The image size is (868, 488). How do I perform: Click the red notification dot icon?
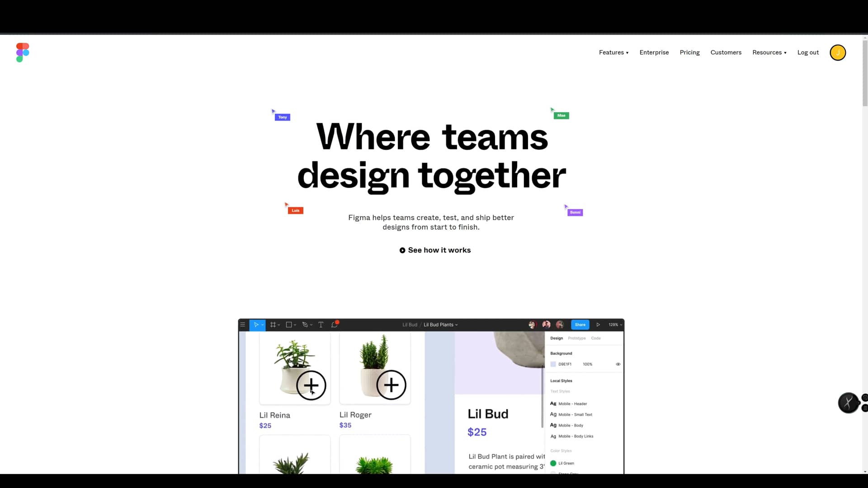coord(337,321)
